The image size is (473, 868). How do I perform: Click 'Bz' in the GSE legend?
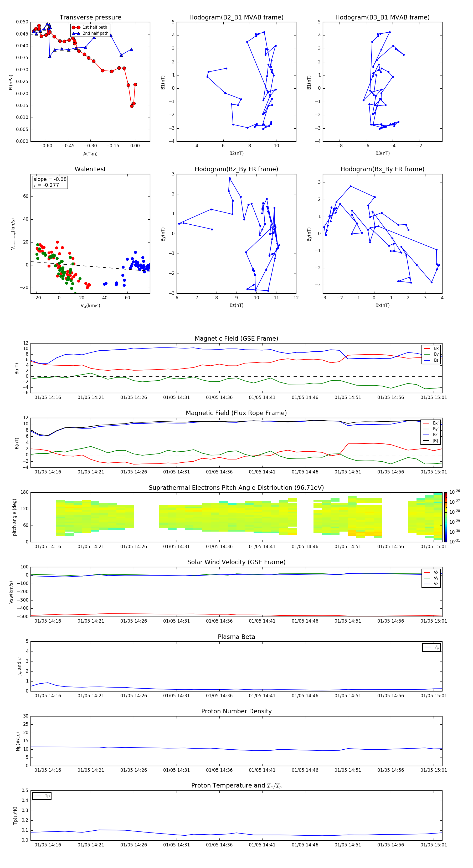coord(431,360)
